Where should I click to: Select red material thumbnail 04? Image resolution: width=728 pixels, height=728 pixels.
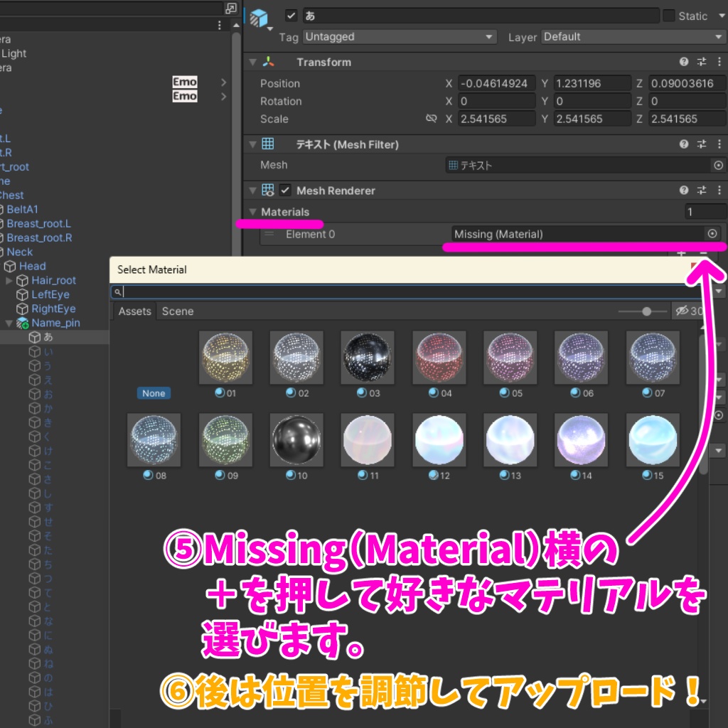[439, 358]
